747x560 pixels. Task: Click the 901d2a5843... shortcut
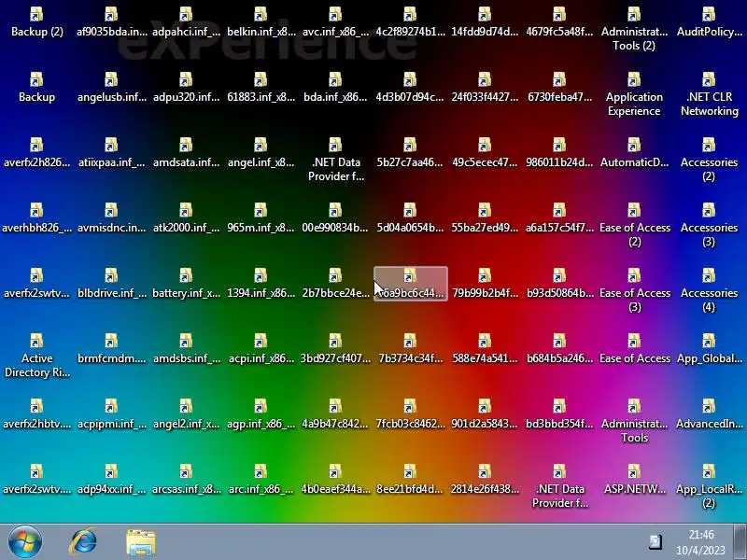pyautogui.click(x=485, y=413)
